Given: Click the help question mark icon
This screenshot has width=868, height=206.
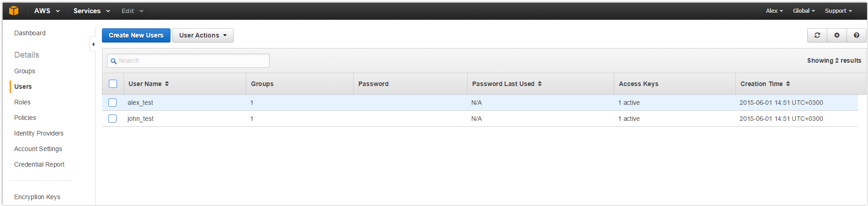Looking at the screenshot, I should tap(857, 35).
